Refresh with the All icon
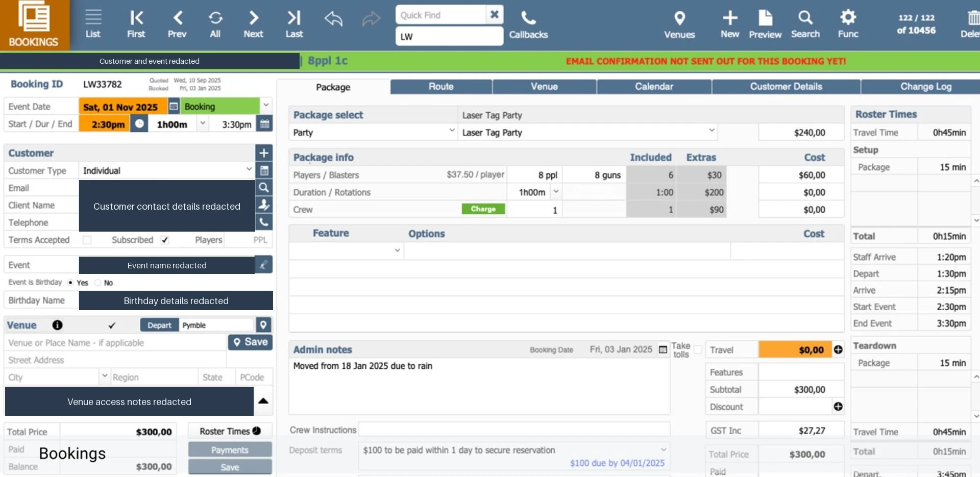The height and width of the screenshot is (477, 980). click(215, 23)
